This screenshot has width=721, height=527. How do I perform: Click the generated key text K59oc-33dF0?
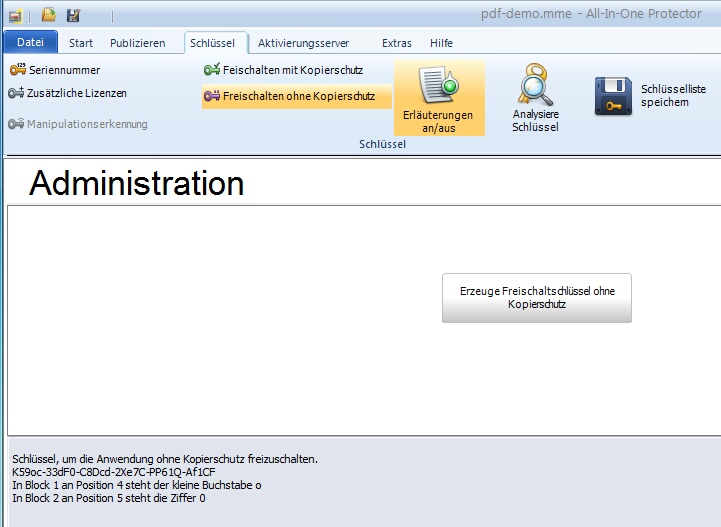(x=114, y=472)
